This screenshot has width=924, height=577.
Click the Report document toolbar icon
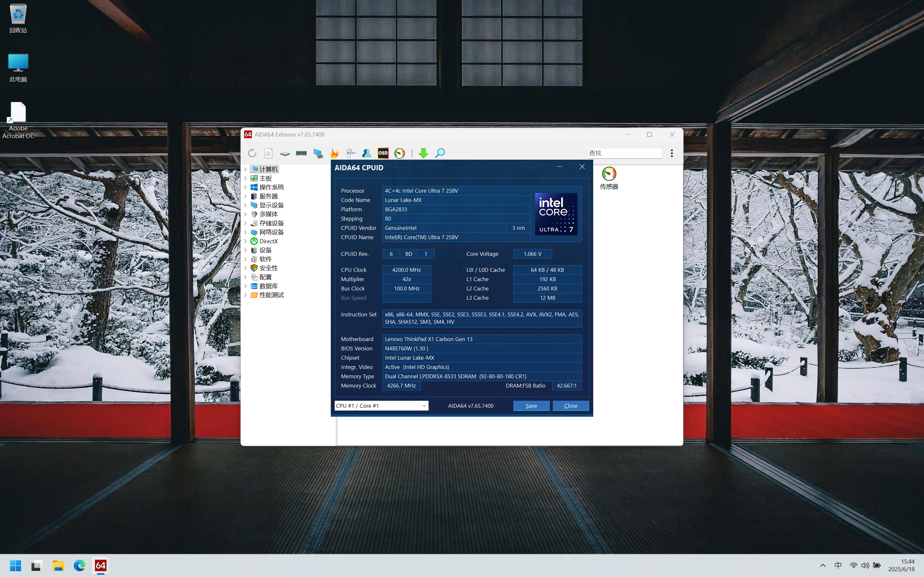click(268, 153)
